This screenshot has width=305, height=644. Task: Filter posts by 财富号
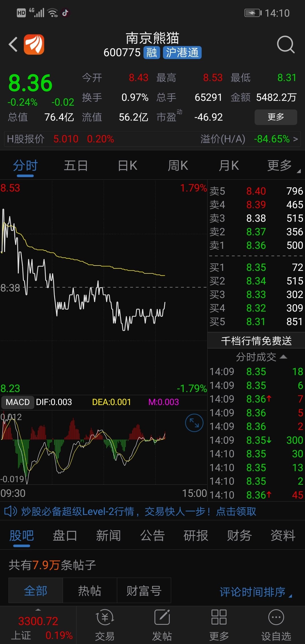[x=144, y=590]
